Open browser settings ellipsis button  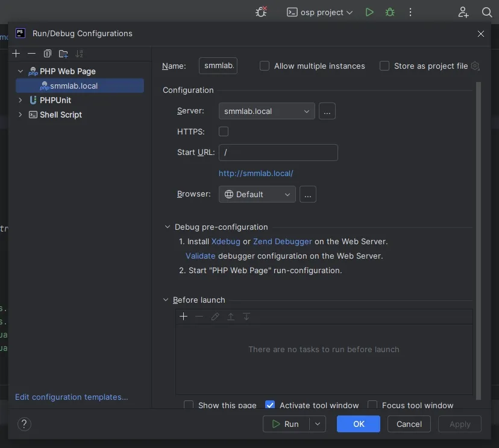(308, 194)
